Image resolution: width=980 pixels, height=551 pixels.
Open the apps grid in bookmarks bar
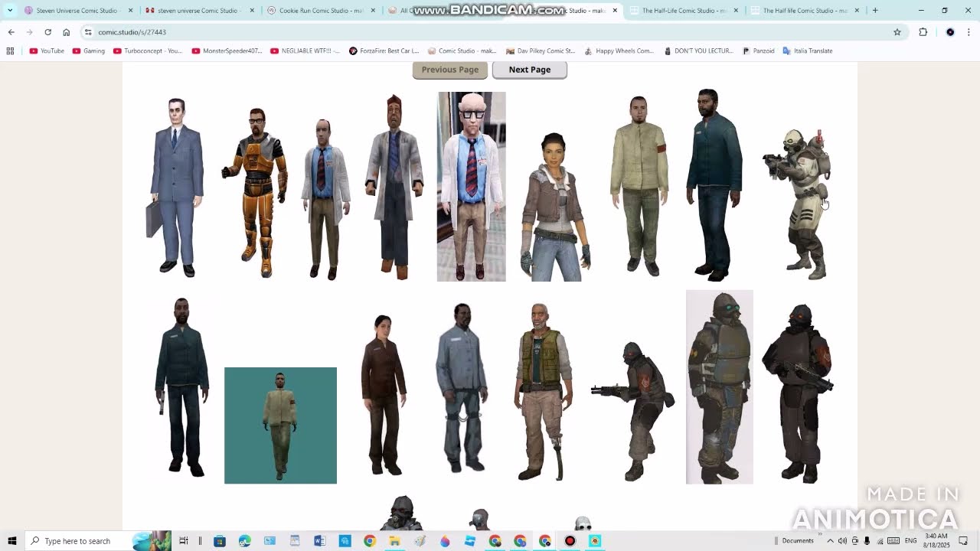(10, 51)
